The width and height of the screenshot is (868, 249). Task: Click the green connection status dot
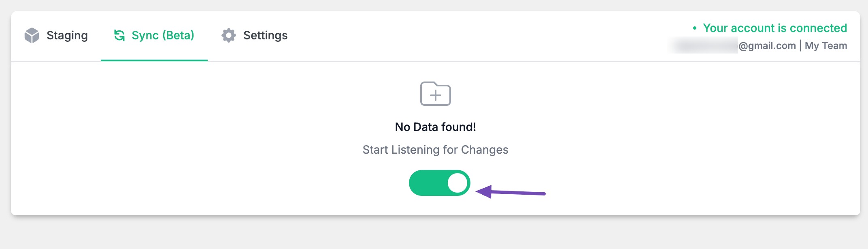695,28
